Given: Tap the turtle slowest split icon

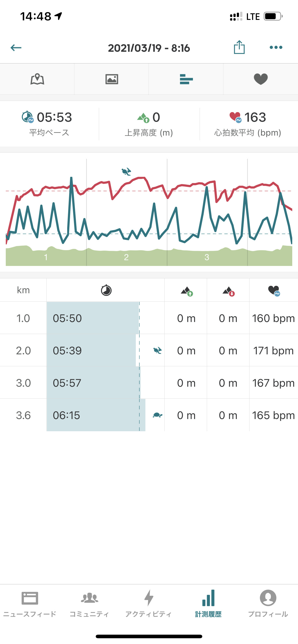Looking at the screenshot, I should 157,415.
